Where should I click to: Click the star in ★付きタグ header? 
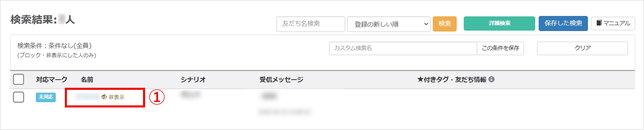coord(420,79)
